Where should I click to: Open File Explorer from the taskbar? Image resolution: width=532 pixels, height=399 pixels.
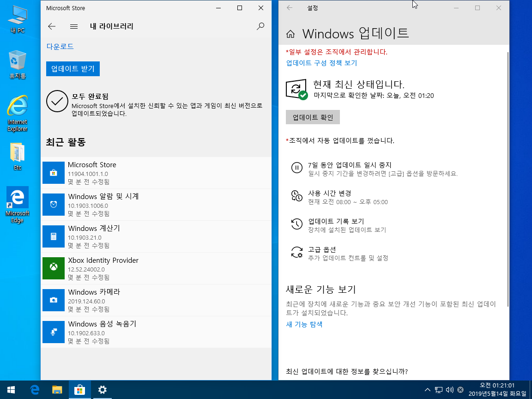[57, 390]
